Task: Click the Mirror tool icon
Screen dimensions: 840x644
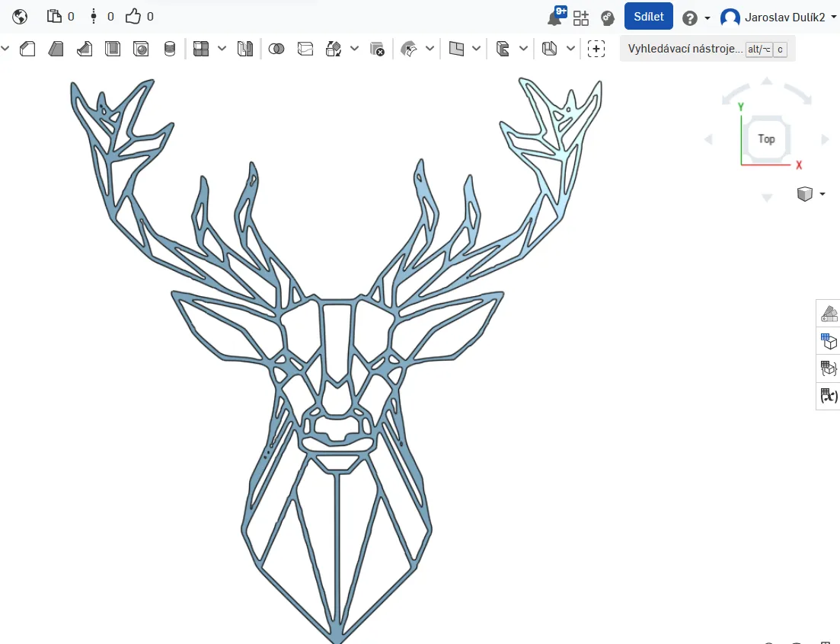Action: coord(244,49)
